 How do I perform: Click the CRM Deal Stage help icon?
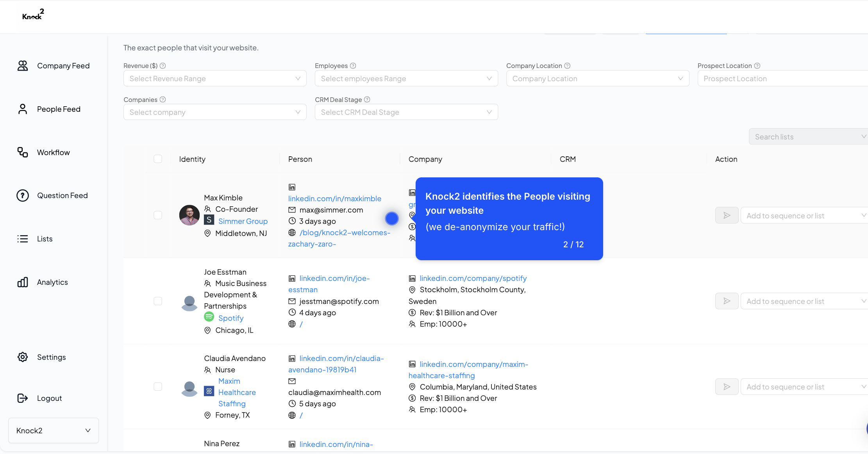pyautogui.click(x=367, y=100)
